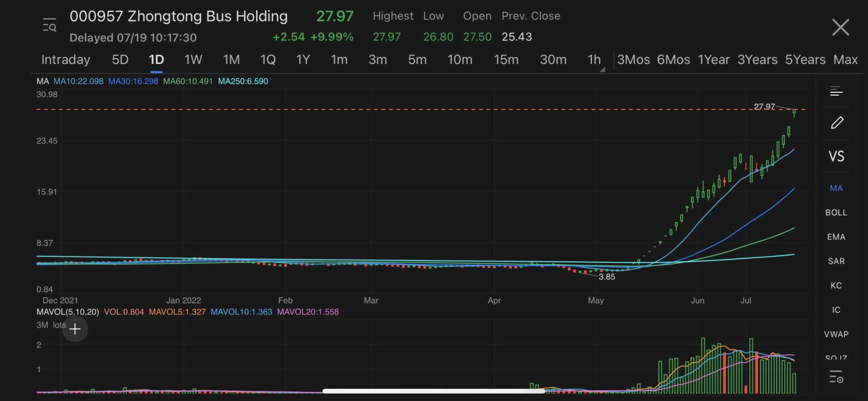Select the 1D chart period
Screen dimensions: 868x401
coord(156,60)
